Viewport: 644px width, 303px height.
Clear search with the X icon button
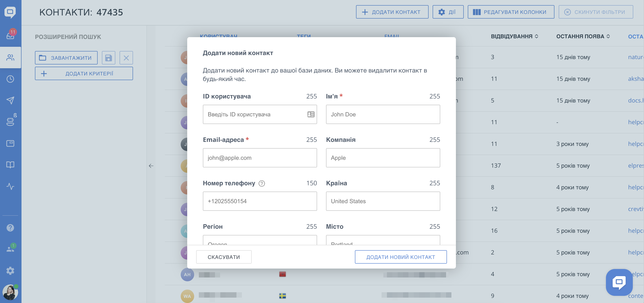click(x=126, y=58)
